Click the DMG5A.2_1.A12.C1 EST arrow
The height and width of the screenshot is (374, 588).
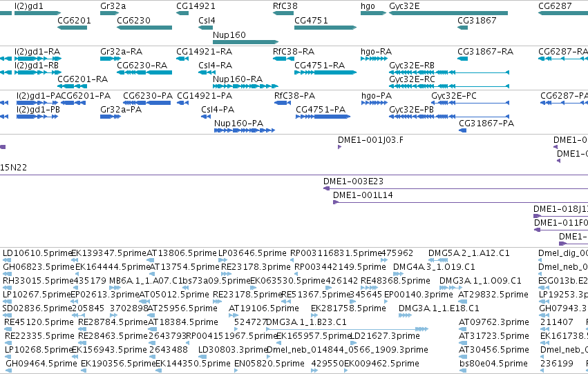coord(438,260)
